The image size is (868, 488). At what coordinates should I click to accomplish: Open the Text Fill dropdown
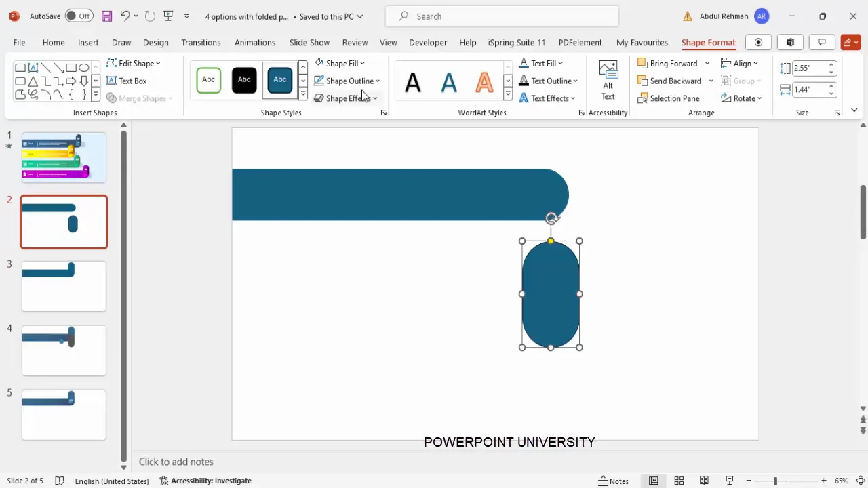point(541,63)
